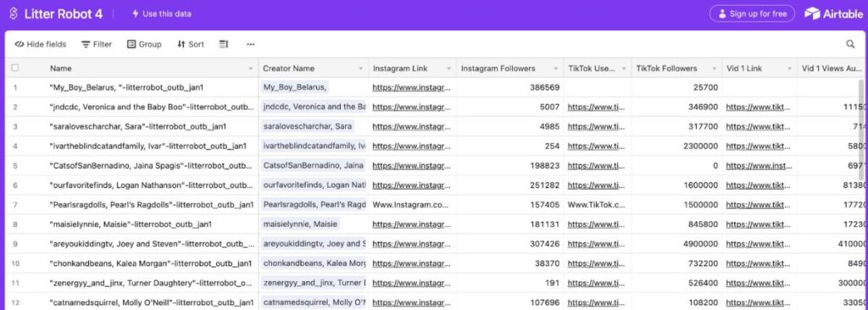Click the search magnifier icon

coord(850,44)
